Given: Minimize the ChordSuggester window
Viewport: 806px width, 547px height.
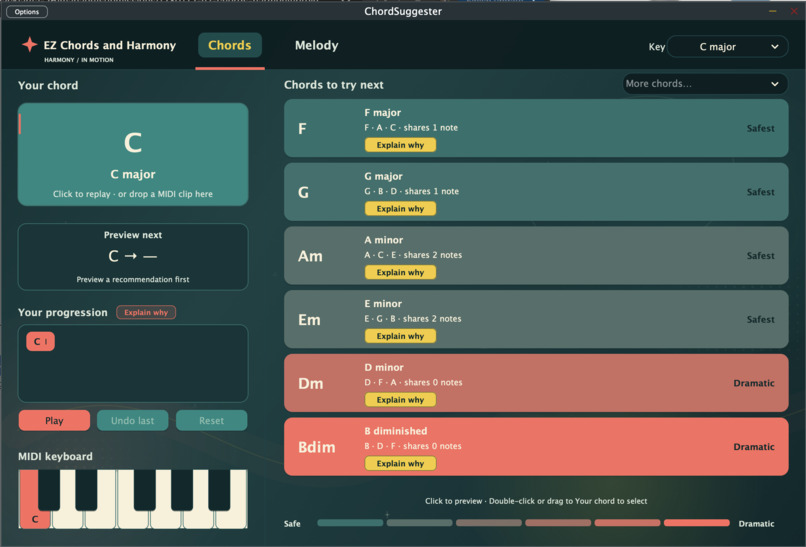Looking at the screenshot, I should point(773,11).
